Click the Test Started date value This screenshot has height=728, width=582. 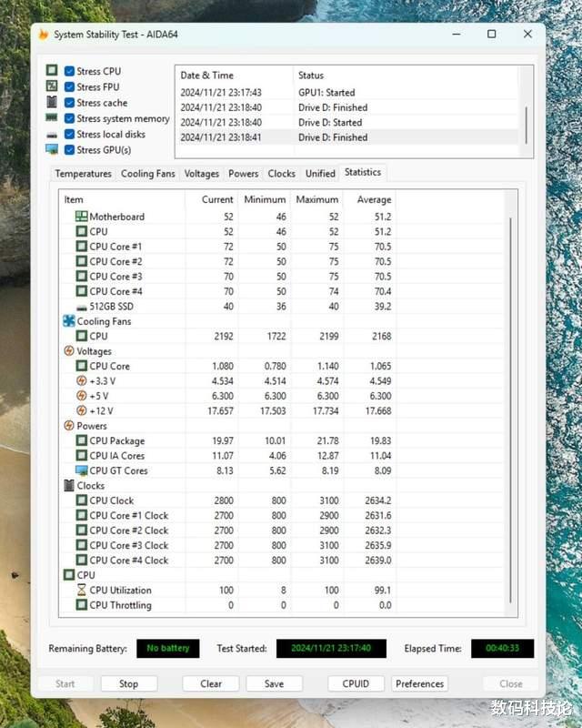331,649
